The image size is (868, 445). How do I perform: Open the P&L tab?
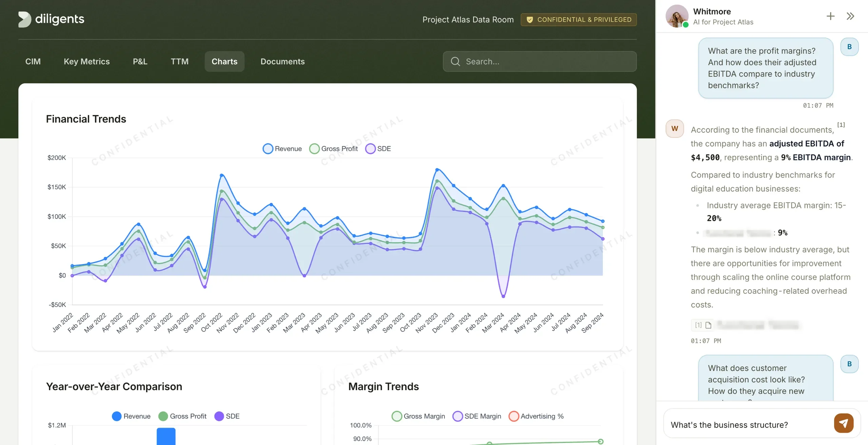(x=140, y=61)
